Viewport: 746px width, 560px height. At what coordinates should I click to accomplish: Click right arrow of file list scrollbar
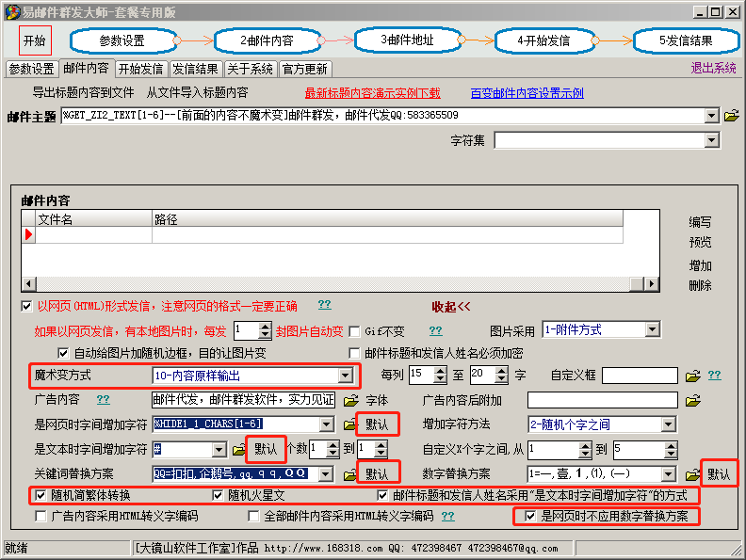pyautogui.click(x=652, y=284)
